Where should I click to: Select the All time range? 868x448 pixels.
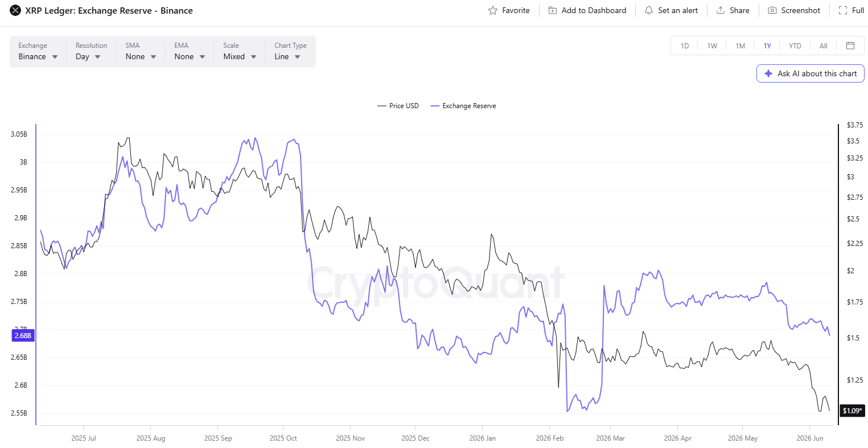point(823,46)
